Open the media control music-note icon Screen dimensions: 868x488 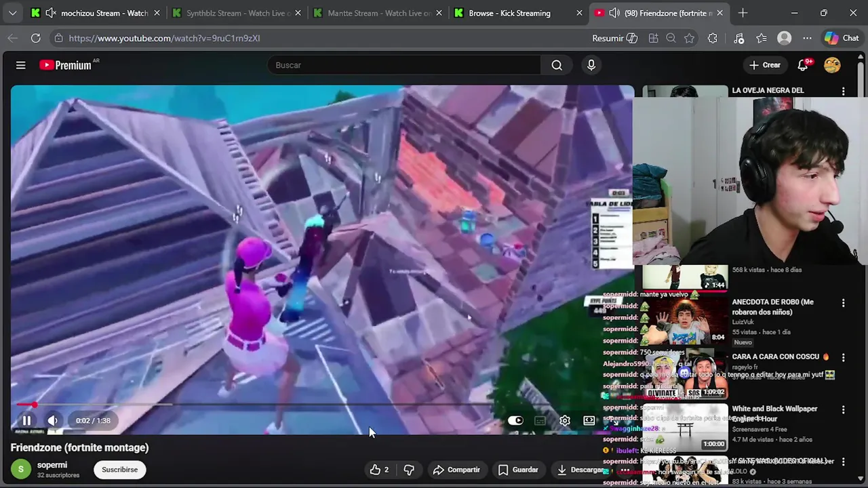(x=738, y=38)
